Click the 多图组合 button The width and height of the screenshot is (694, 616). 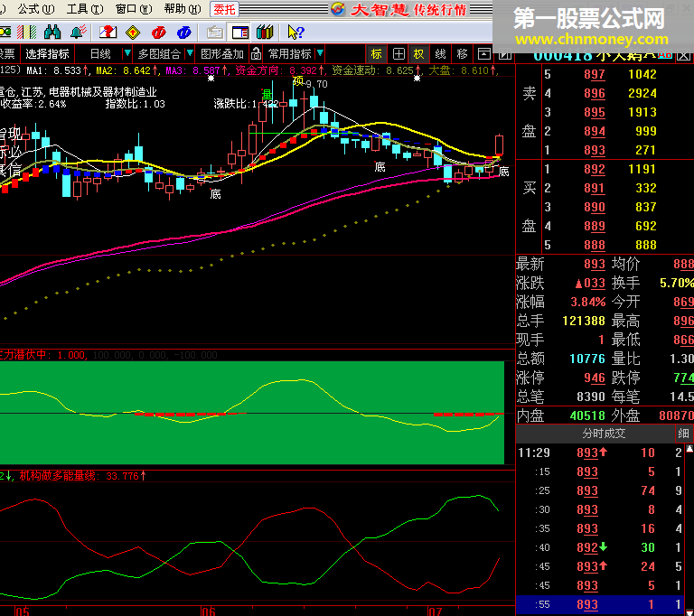tap(159, 54)
